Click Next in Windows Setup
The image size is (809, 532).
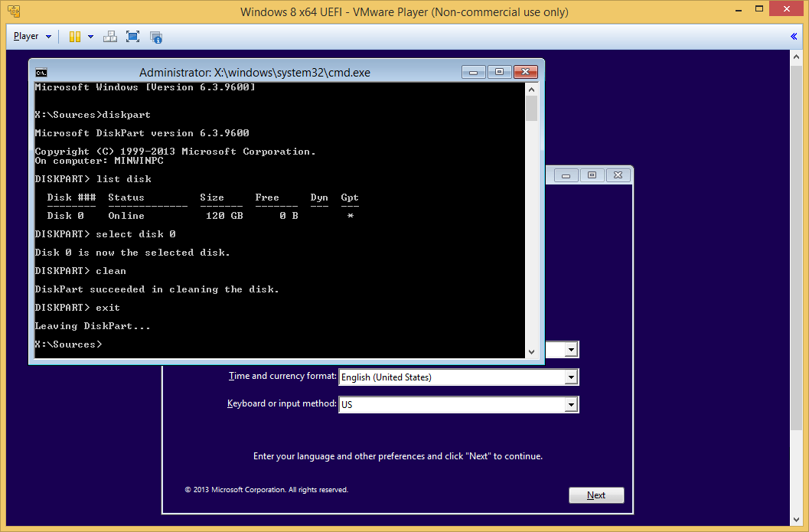point(596,495)
